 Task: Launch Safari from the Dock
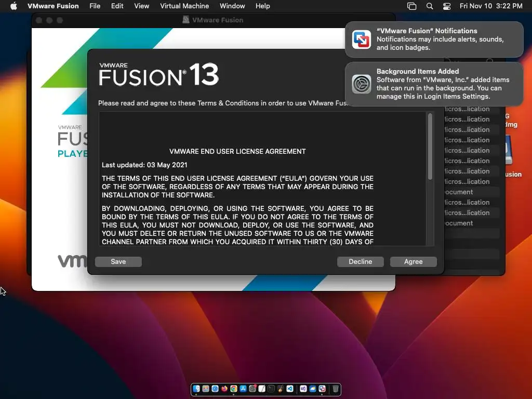point(215,389)
